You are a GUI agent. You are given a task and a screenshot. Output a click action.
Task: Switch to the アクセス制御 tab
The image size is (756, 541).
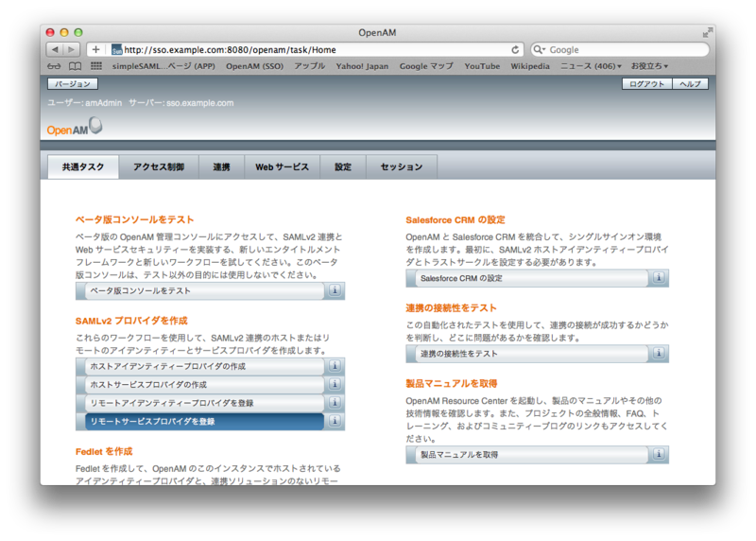[159, 166]
